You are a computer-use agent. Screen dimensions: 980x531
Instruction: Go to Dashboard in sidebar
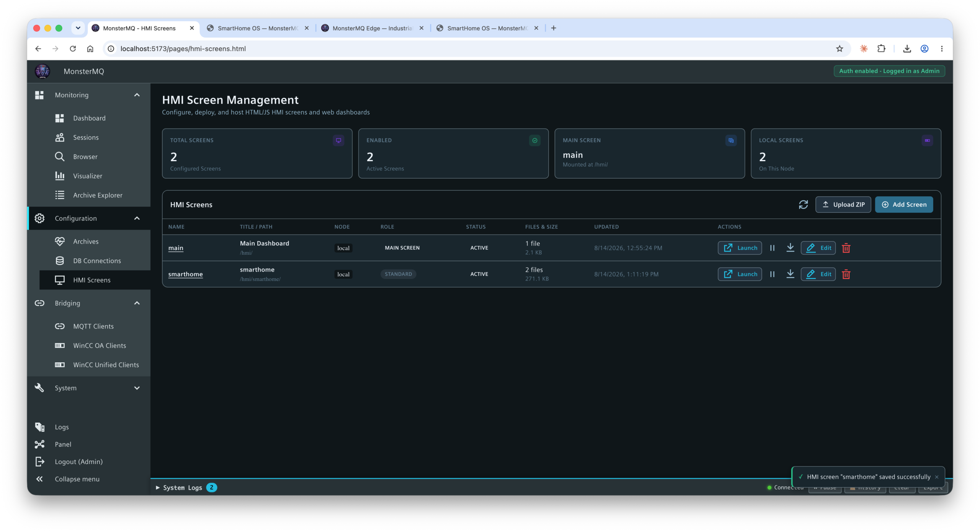coord(89,118)
